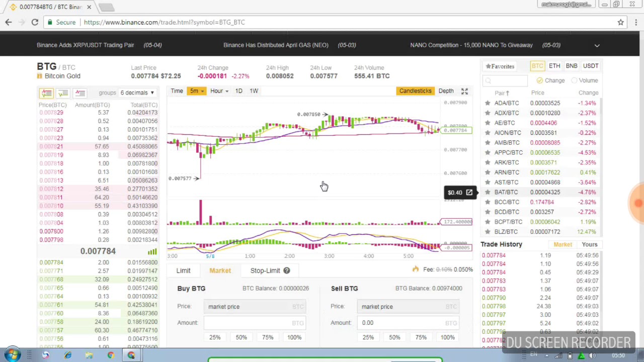
Task: Show buy orders only view icon
Action: 63,93
